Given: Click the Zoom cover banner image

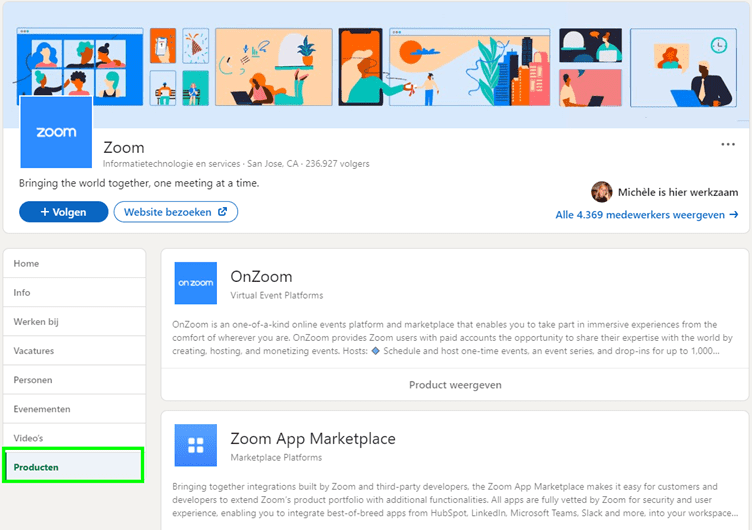Looking at the screenshot, I should click(376, 66).
